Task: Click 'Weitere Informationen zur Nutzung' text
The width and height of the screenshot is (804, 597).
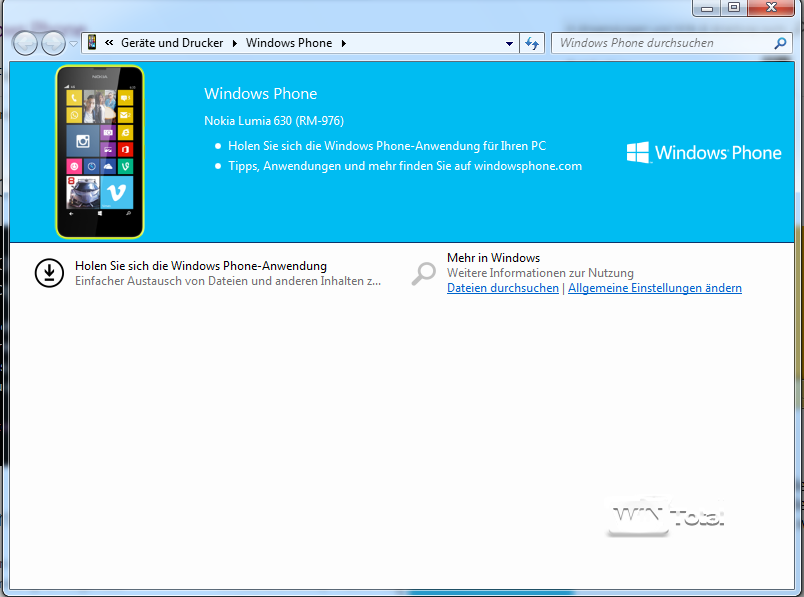Action: [540, 273]
